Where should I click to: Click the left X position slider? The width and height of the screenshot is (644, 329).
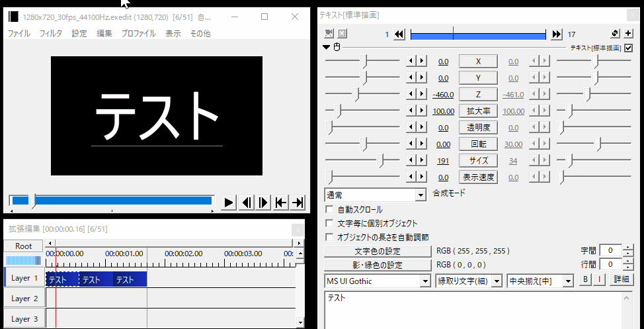[362, 62]
